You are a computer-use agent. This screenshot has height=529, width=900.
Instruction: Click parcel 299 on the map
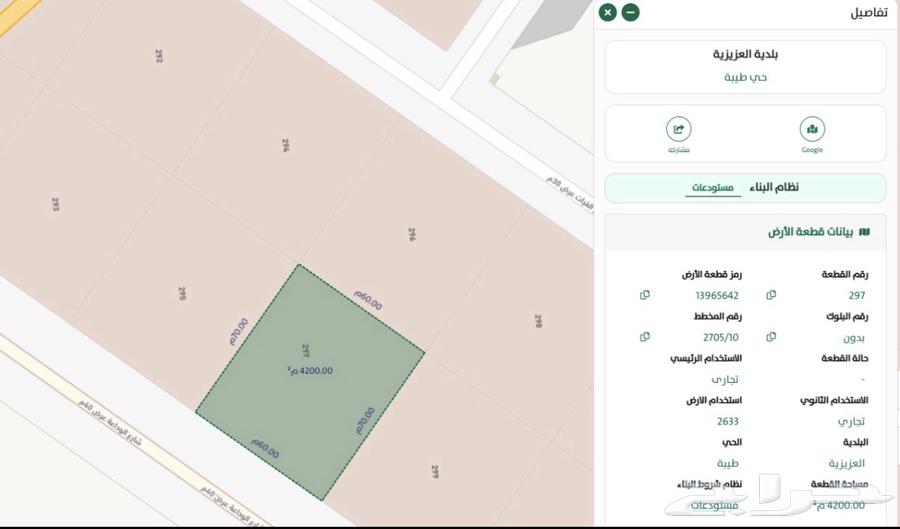point(436,470)
